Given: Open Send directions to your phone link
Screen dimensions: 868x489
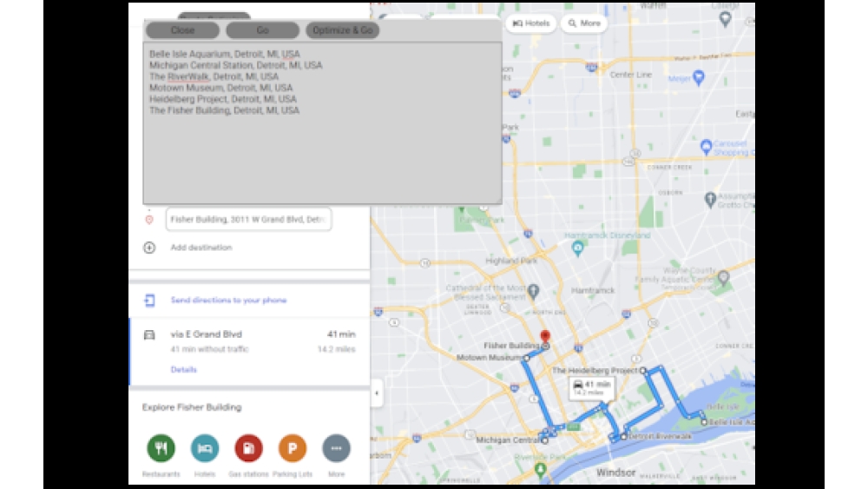Looking at the screenshot, I should [228, 301].
